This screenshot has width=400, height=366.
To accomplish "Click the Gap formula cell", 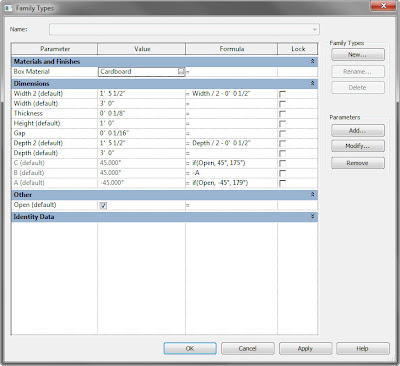I will (231, 133).
